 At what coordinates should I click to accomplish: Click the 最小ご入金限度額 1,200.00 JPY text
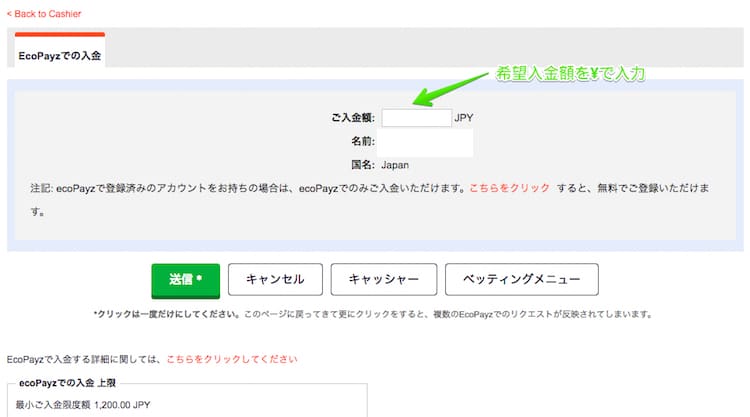pos(83,405)
